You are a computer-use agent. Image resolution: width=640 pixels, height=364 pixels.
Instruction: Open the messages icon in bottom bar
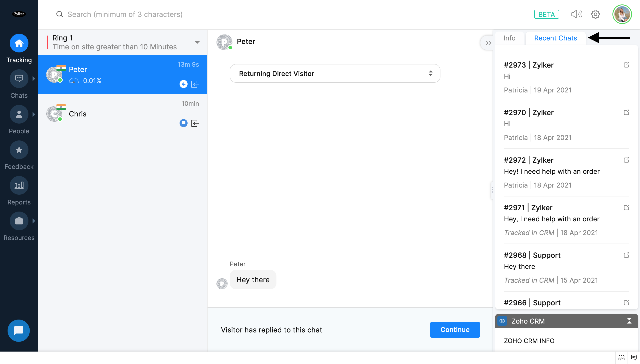(x=634, y=358)
